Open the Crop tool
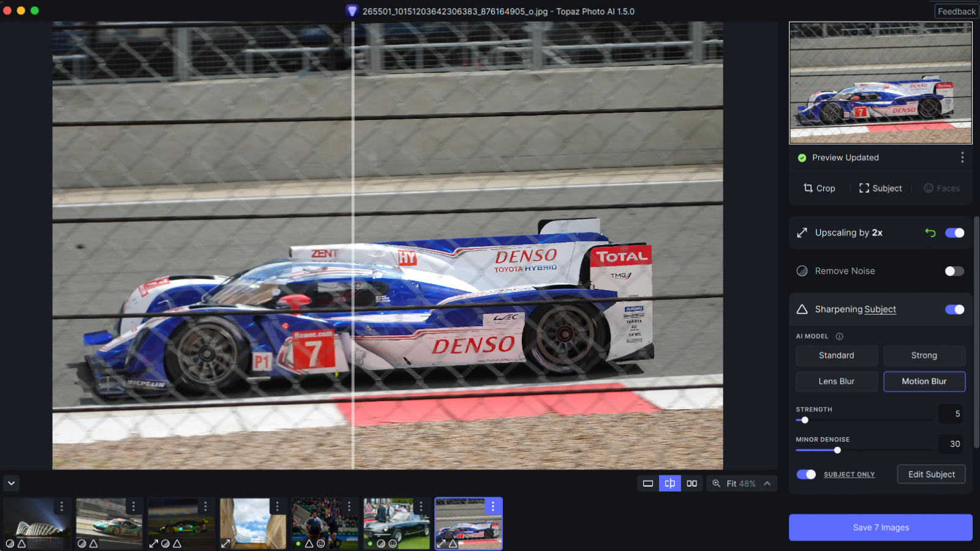The image size is (980, 551). pyautogui.click(x=819, y=189)
